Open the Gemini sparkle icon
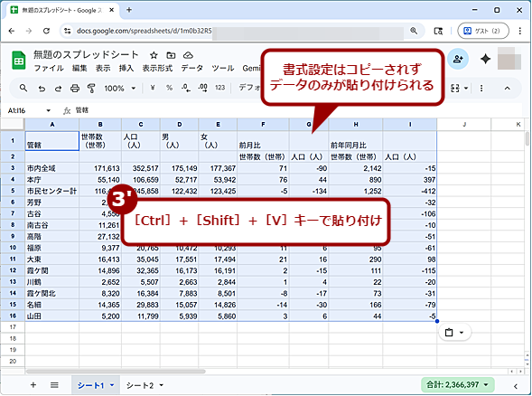 (x=486, y=59)
